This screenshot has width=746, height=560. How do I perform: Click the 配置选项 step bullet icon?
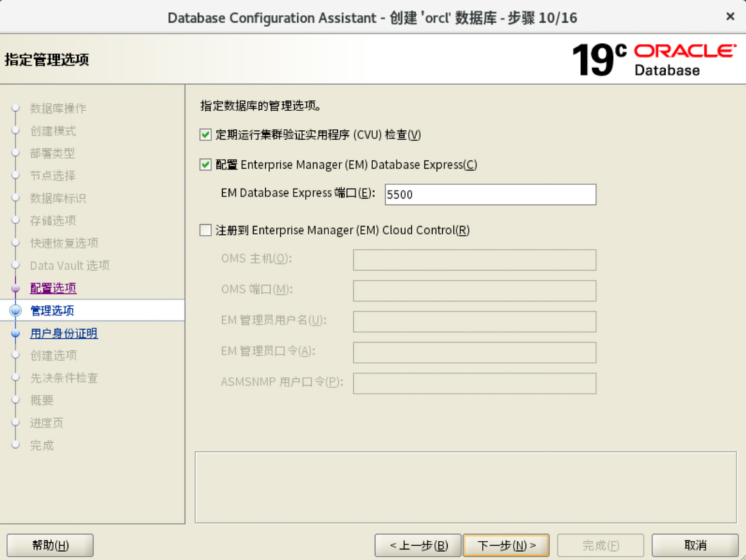16,289
